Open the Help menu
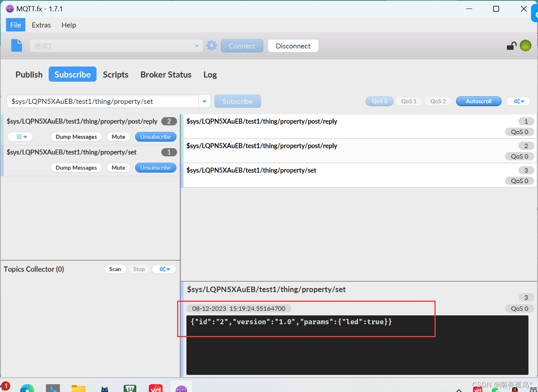This screenshot has width=538, height=392. click(69, 25)
